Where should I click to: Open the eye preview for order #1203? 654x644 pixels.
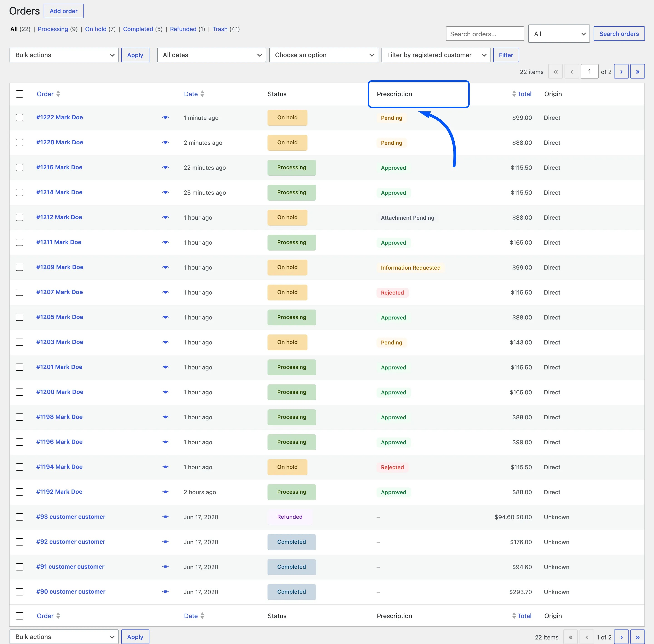(165, 342)
